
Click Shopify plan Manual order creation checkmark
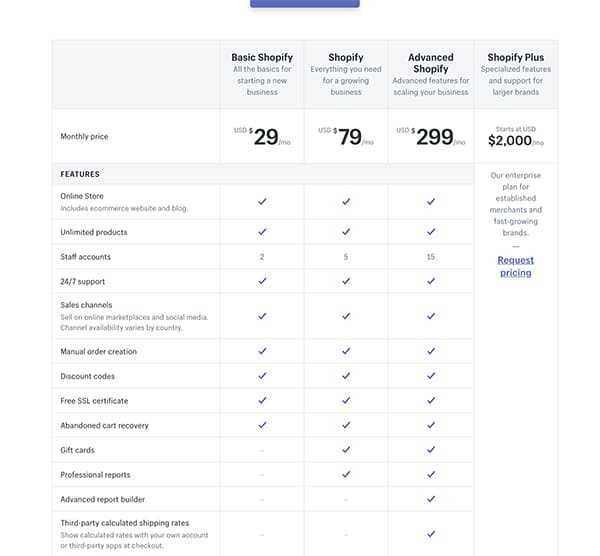point(346,352)
